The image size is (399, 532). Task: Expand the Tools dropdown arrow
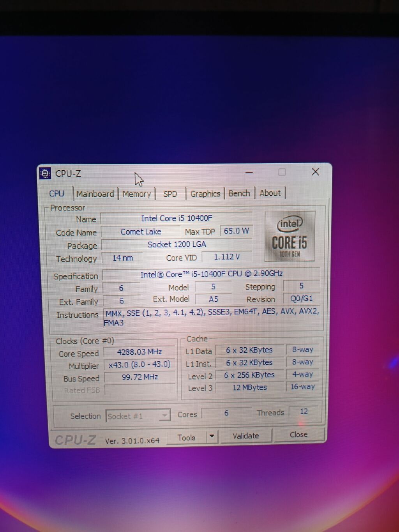click(x=212, y=437)
